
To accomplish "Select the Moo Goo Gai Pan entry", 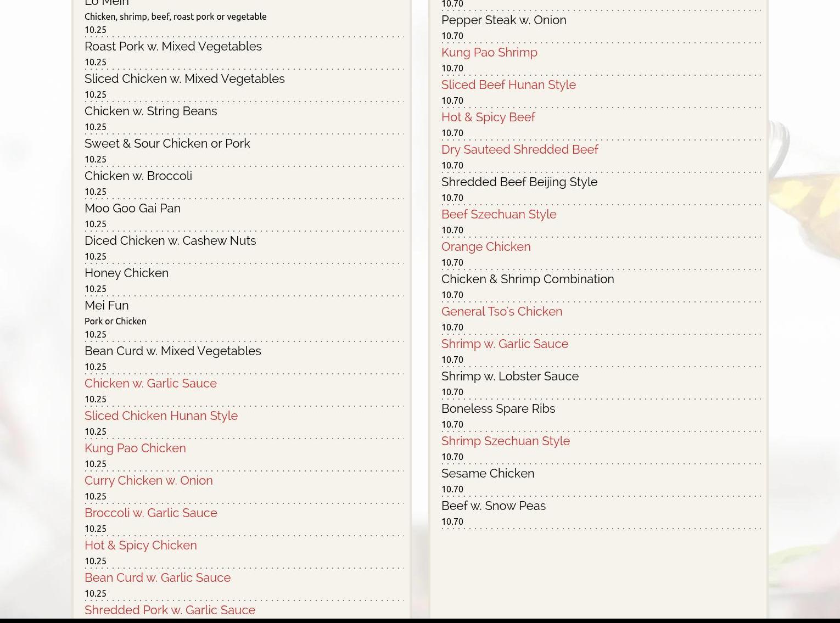I will tap(132, 209).
